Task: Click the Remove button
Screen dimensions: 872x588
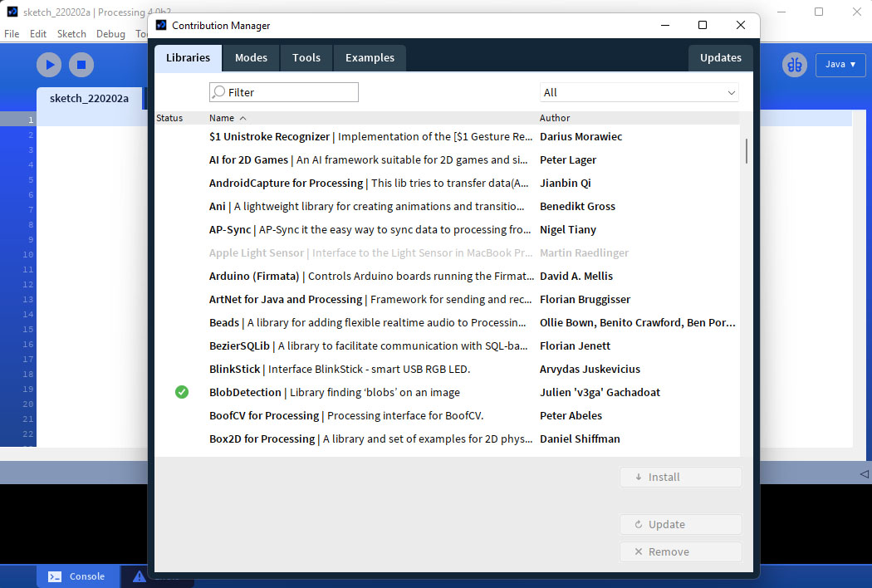Action: tap(680, 551)
